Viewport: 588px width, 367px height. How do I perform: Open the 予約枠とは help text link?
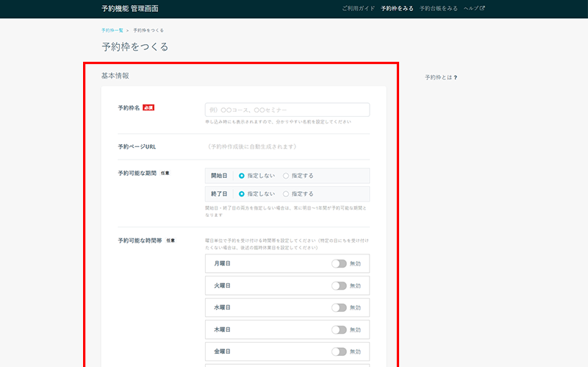point(438,77)
